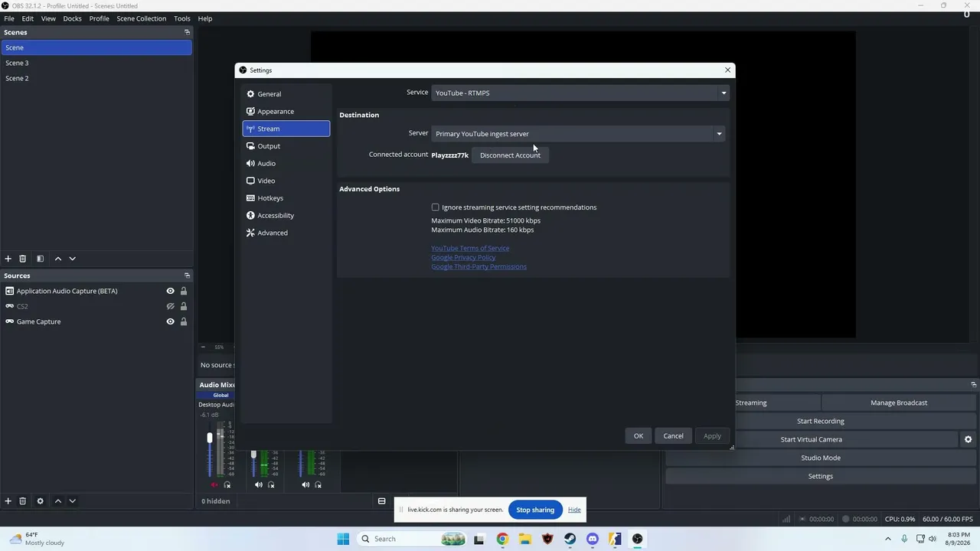980x551 pixels.
Task: Open the Windows Start menu
Action: tap(343, 539)
